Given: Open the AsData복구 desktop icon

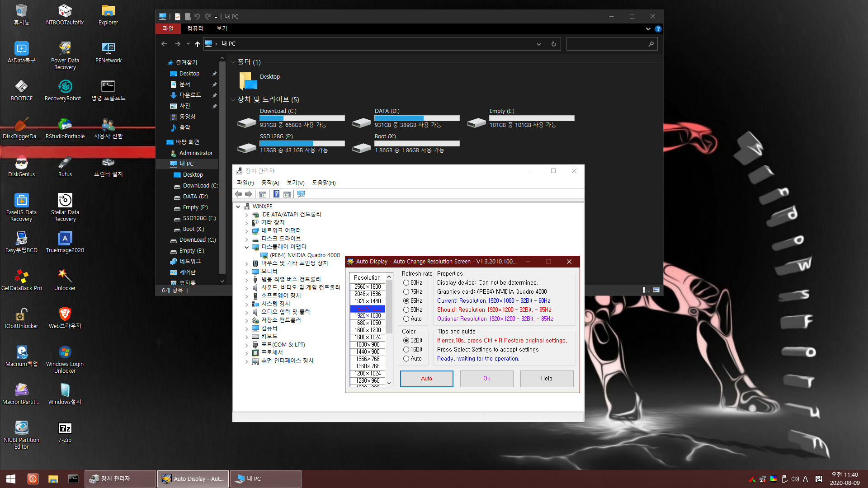Looking at the screenshot, I should coord(21,52).
